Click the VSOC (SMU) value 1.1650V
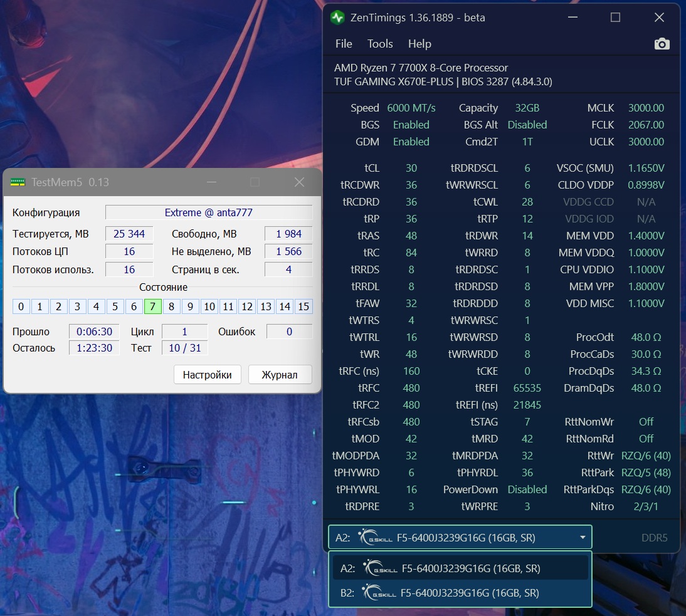Viewport: 686px width, 616px height. [646, 168]
